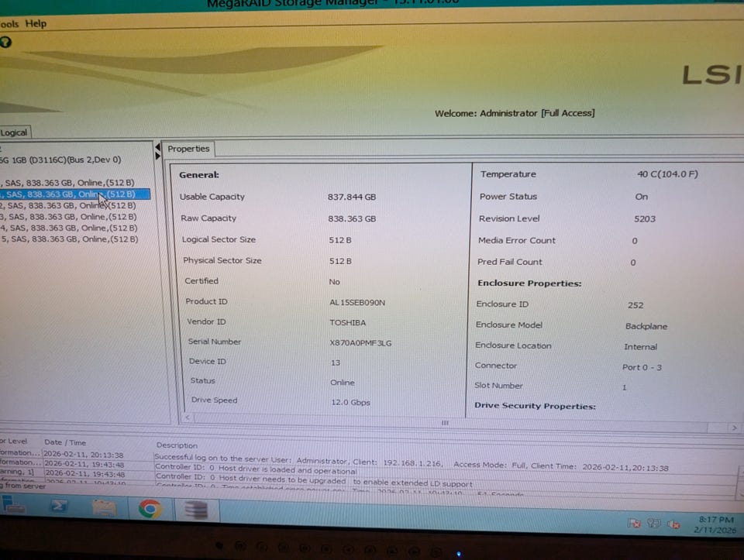Open Server Manager from the taskbar

point(13,504)
